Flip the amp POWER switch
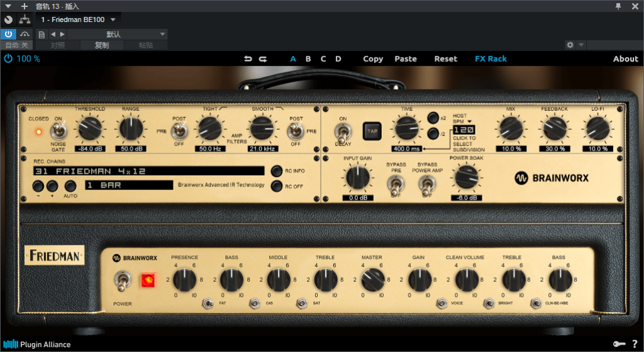 pyautogui.click(x=122, y=280)
